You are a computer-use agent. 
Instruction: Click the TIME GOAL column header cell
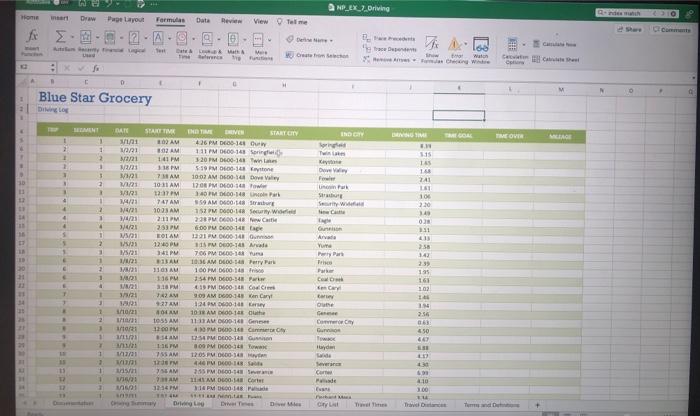tap(458, 135)
